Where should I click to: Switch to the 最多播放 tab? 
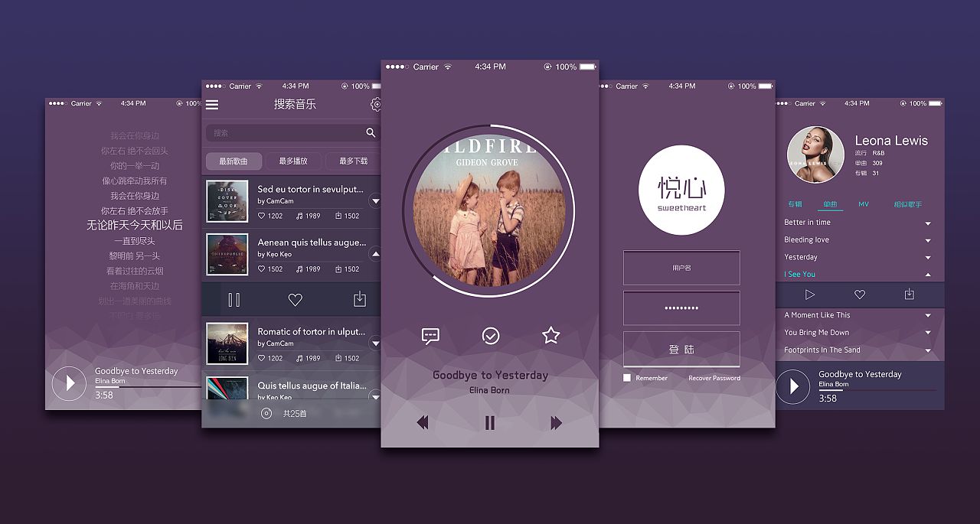[293, 161]
